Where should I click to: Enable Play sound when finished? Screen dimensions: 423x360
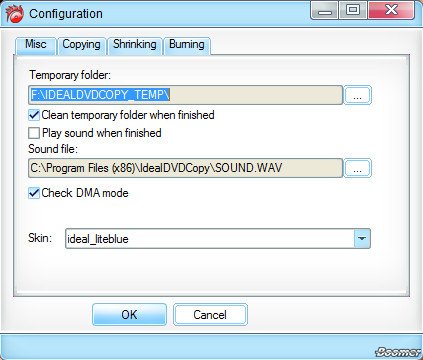34,133
